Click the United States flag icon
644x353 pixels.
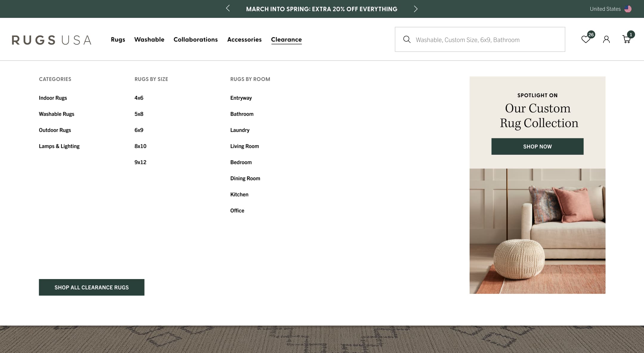628,9
